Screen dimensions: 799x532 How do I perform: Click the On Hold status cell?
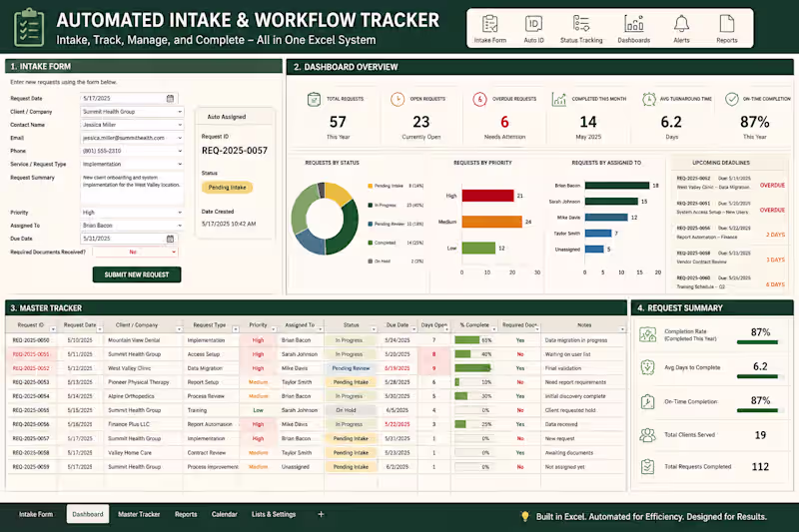click(x=351, y=410)
